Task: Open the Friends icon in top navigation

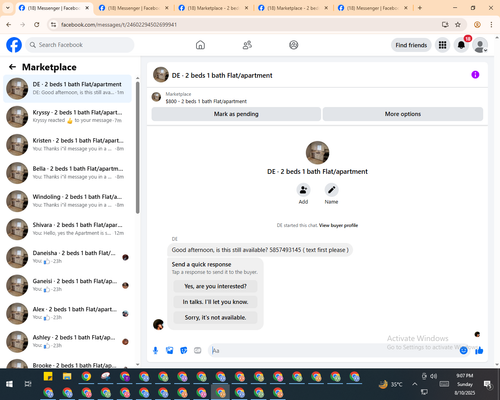Action: point(247,45)
